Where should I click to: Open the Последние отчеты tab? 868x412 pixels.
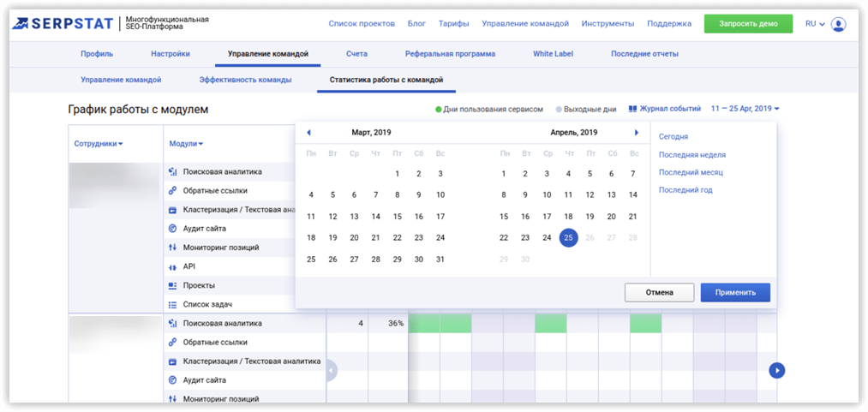pos(645,54)
